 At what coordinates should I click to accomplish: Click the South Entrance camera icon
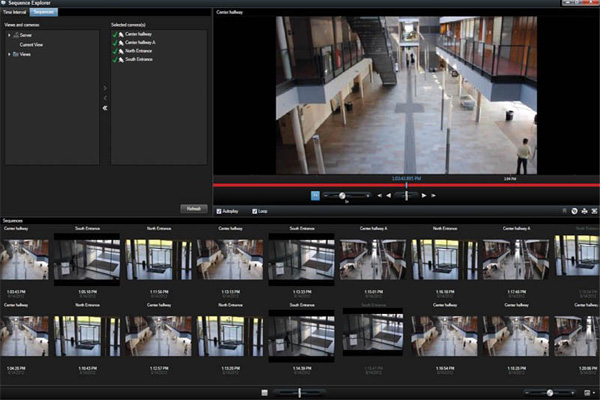[x=121, y=60]
